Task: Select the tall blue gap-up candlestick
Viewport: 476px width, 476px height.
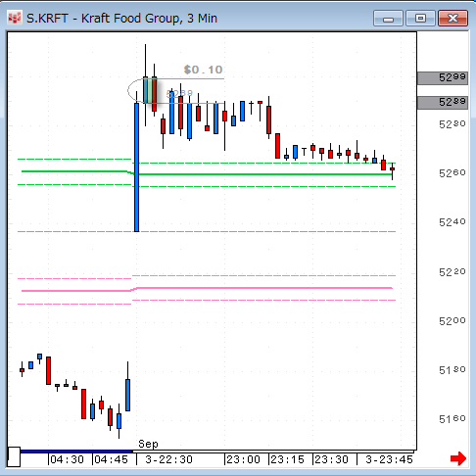Action: pos(136,167)
